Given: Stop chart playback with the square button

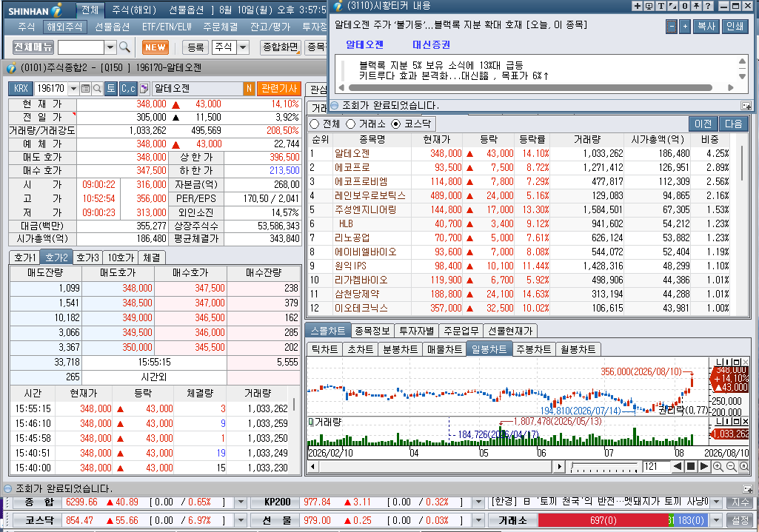Looking at the screenshot, I should (691, 466).
